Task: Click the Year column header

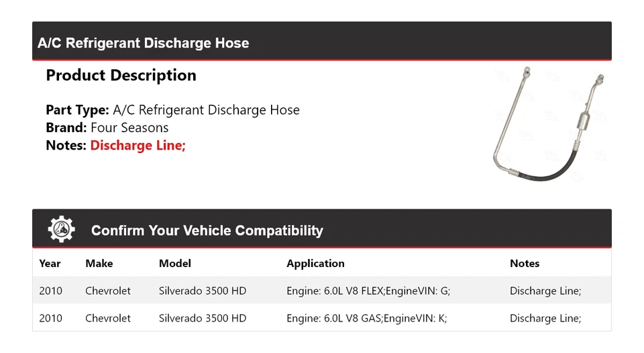Action: coord(50,264)
